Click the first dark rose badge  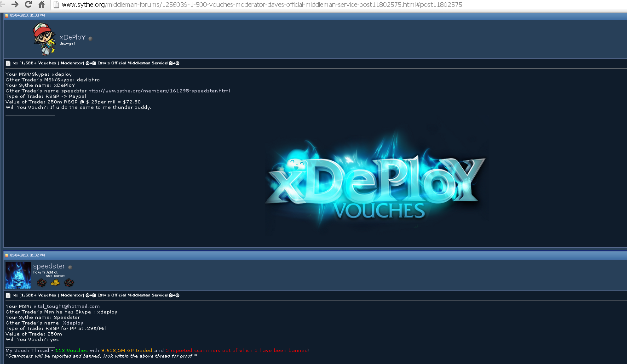point(41,282)
